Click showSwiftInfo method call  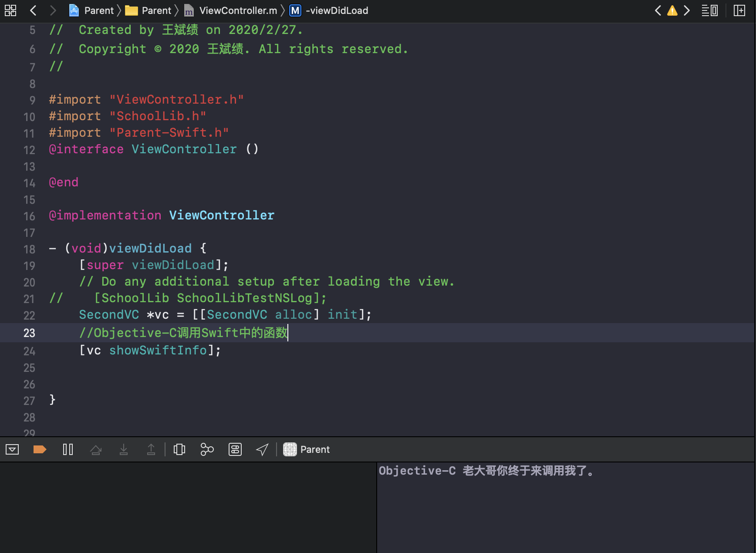(158, 351)
